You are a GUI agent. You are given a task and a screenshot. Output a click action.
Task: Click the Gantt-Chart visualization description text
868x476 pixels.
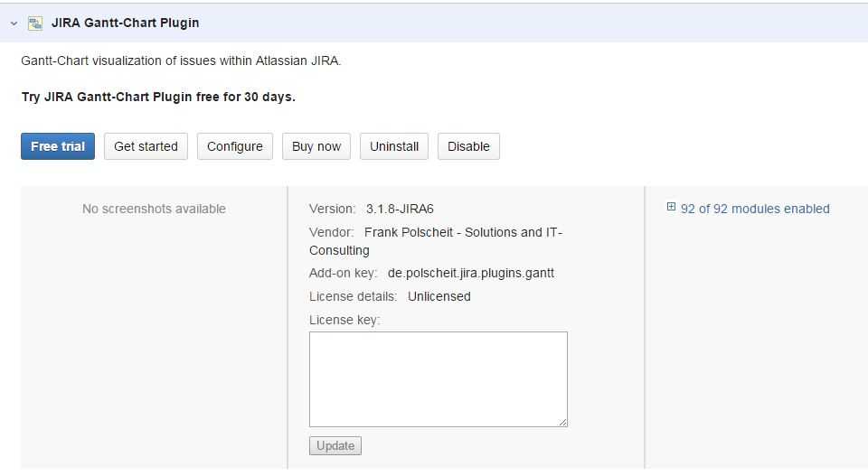[181, 61]
